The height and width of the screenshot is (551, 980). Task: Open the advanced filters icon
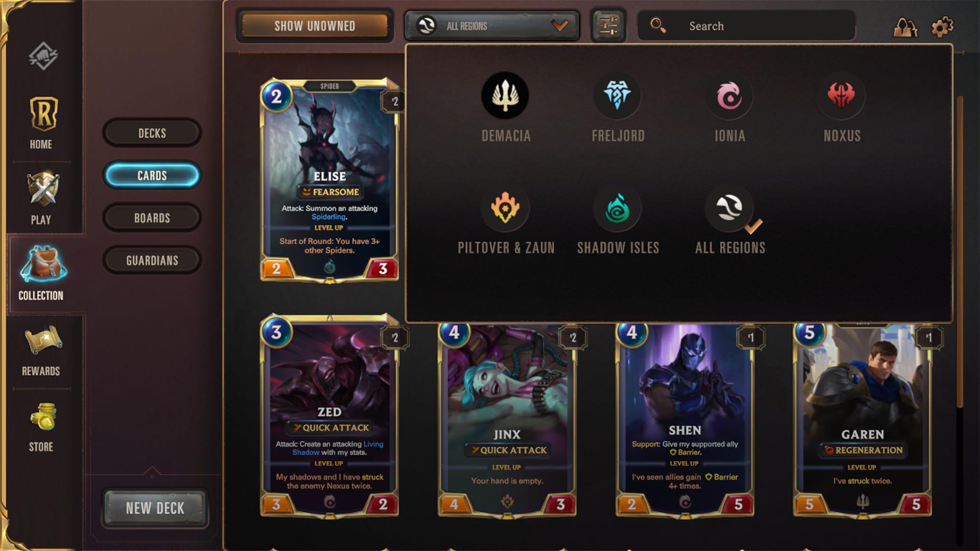pos(608,26)
